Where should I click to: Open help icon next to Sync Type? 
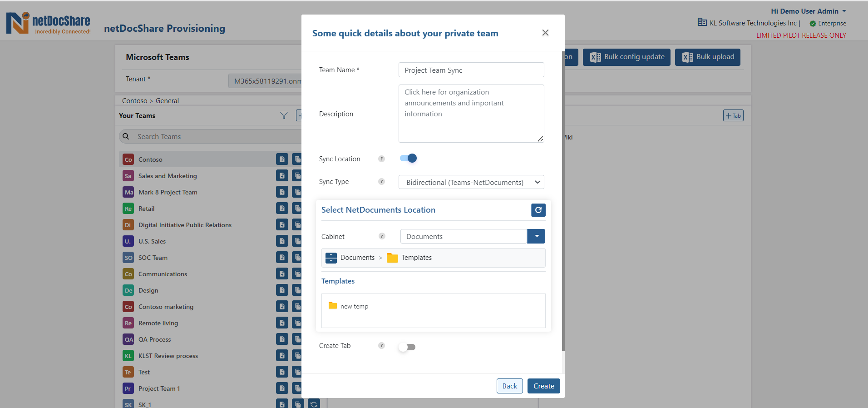[381, 181]
